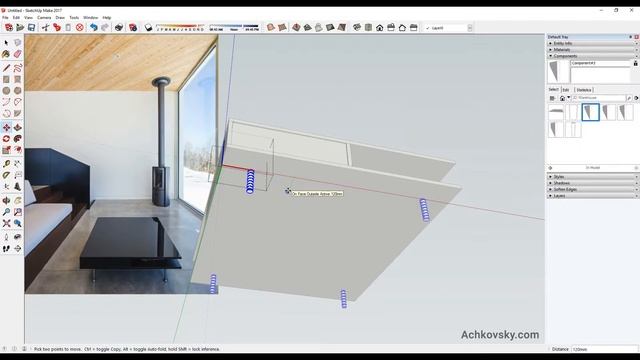640x360 pixels.
Task: Select the Circle tool
Action: point(6,91)
